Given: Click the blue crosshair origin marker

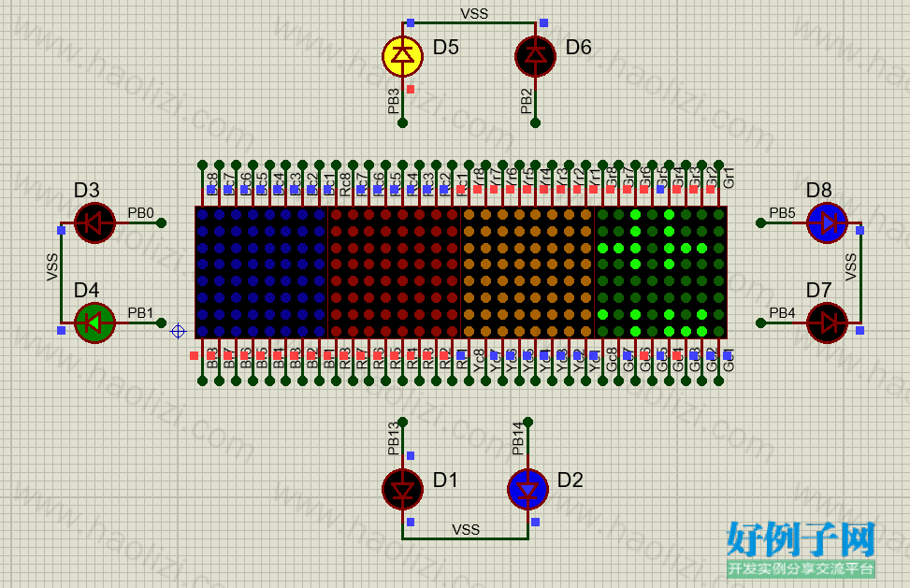Looking at the screenshot, I should [x=179, y=331].
